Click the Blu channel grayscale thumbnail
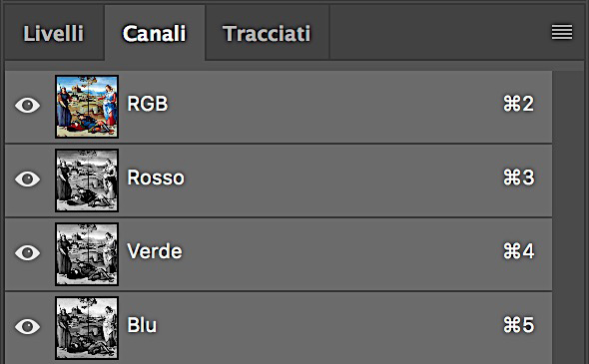589x364 pixels. coord(87,328)
